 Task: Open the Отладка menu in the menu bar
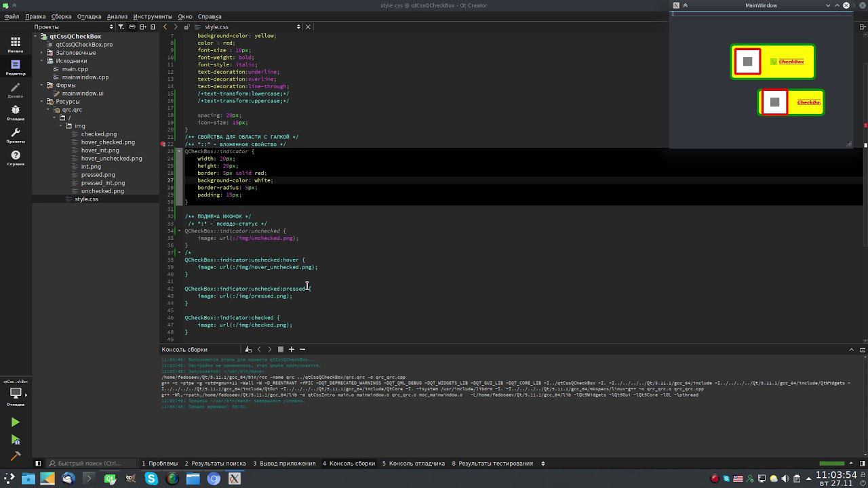click(89, 16)
